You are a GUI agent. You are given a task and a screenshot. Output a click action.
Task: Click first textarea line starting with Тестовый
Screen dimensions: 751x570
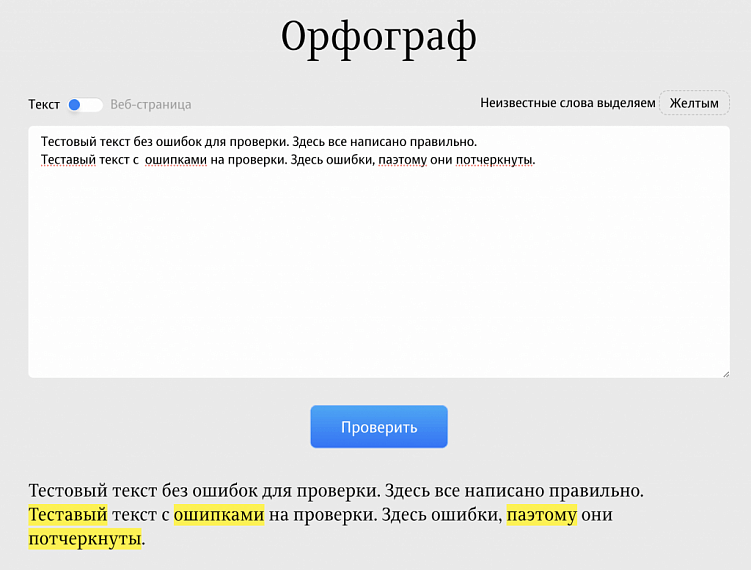[x=259, y=142]
